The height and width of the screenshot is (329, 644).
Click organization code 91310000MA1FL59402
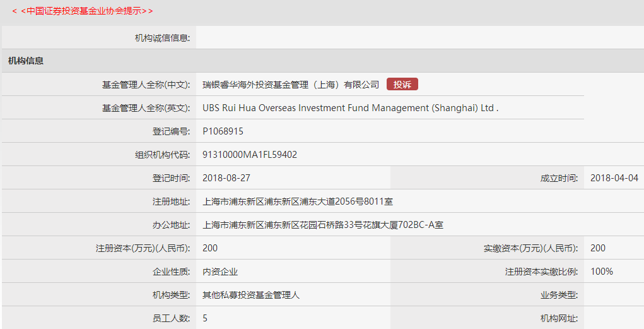coord(250,155)
